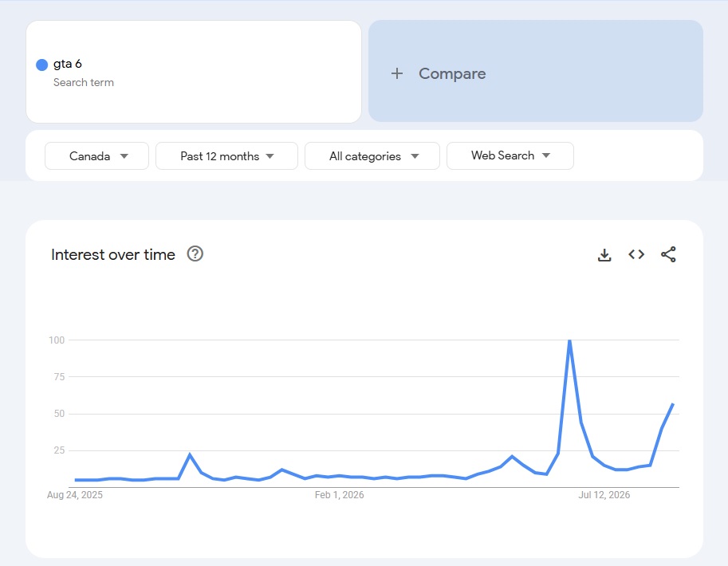Open the Web Search type dropdown
The height and width of the screenshot is (566, 728).
click(510, 156)
